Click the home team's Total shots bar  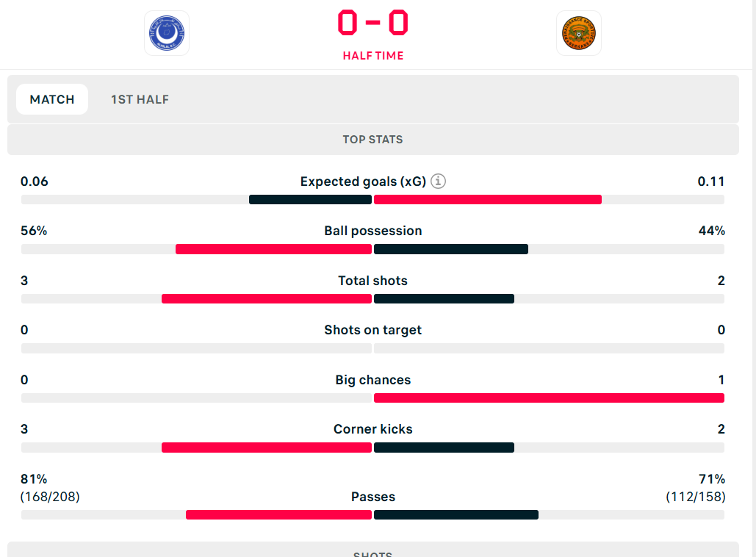click(x=266, y=299)
